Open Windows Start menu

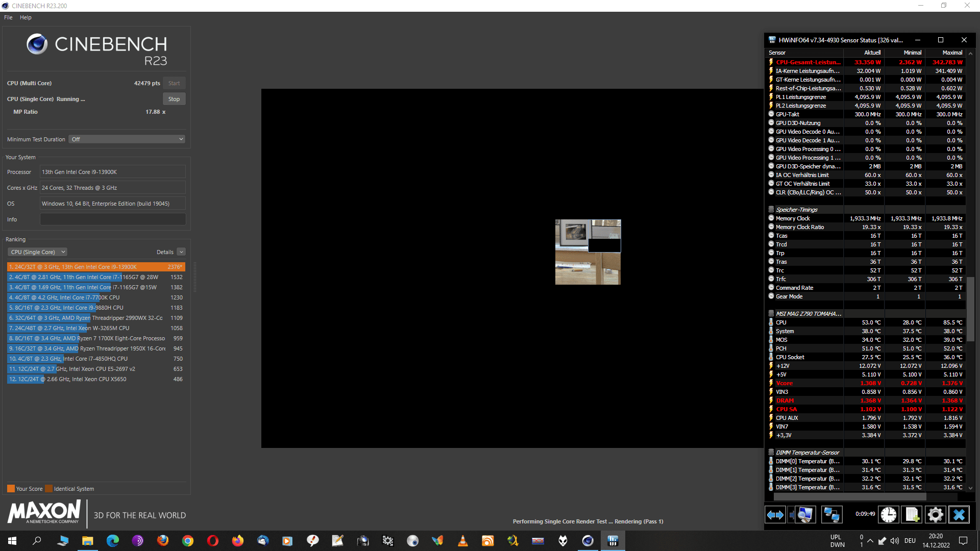pos(12,541)
